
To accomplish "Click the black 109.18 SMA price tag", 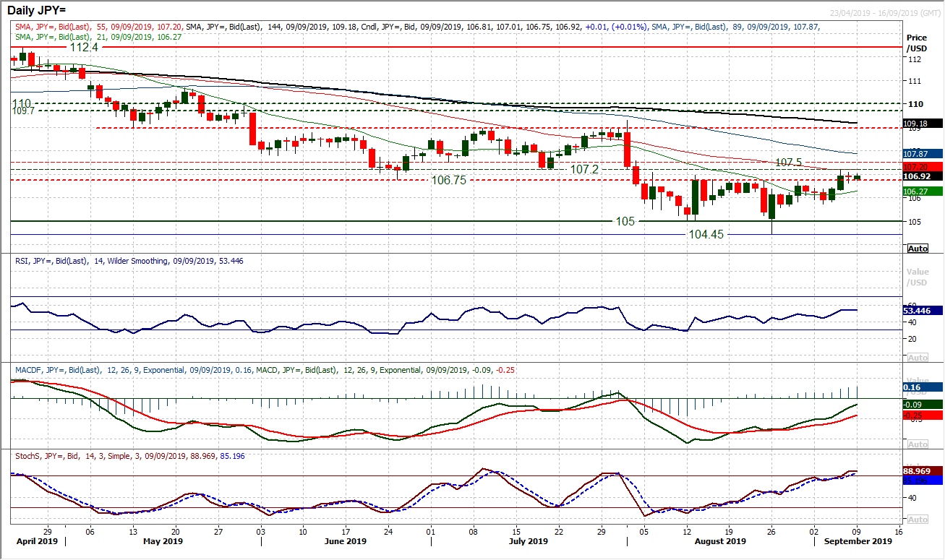I will [x=923, y=124].
